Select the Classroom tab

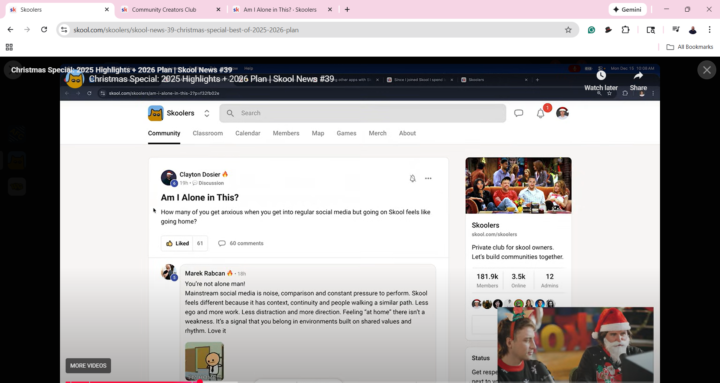coord(208,133)
